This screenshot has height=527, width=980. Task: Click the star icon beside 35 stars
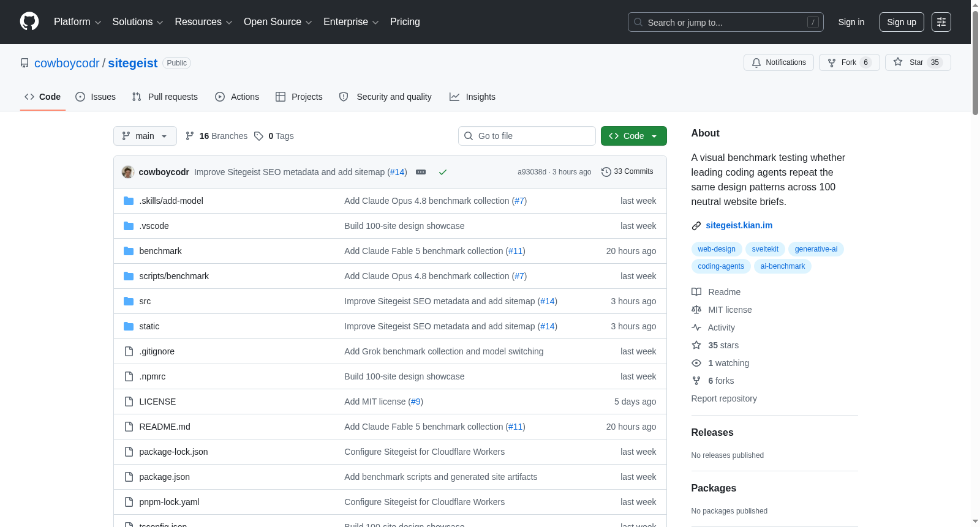pyautogui.click(x=696, y=345)
